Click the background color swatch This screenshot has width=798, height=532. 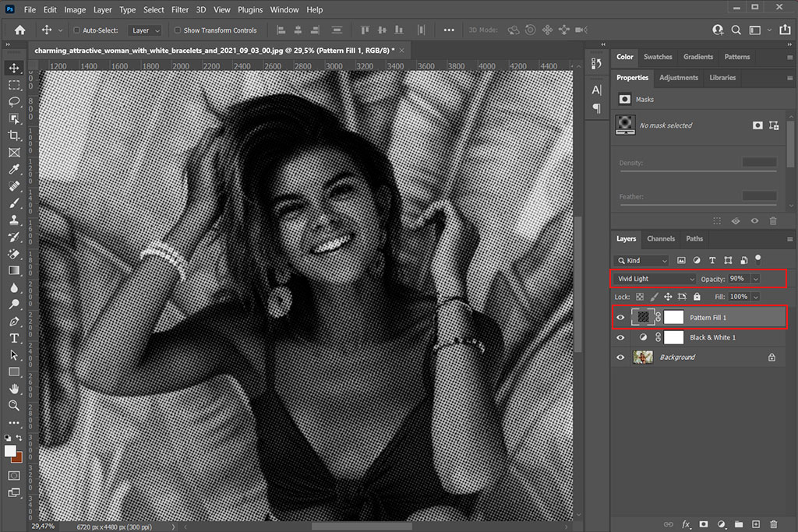[x=19, y=459]
